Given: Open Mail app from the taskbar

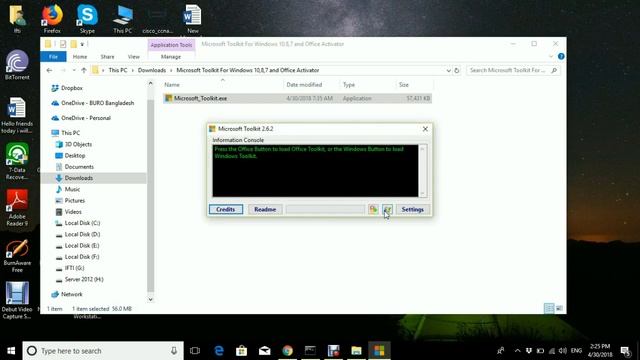Looking at the screenshot, I should [264, 351].
